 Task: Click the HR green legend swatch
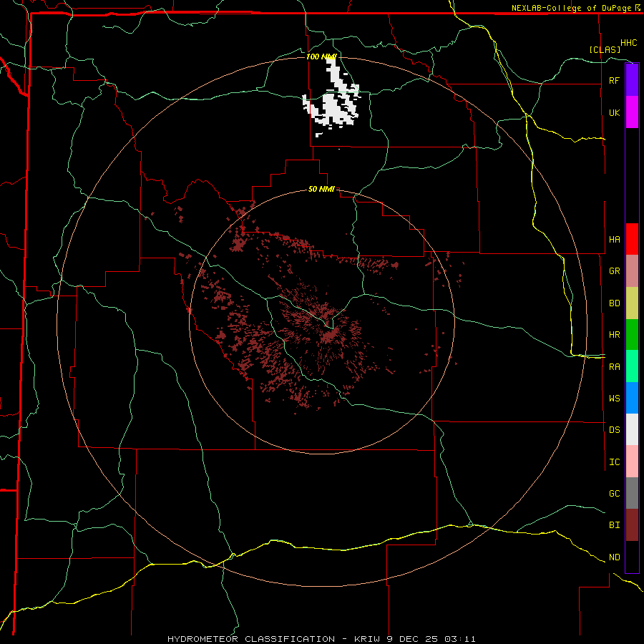pos(632,335)
